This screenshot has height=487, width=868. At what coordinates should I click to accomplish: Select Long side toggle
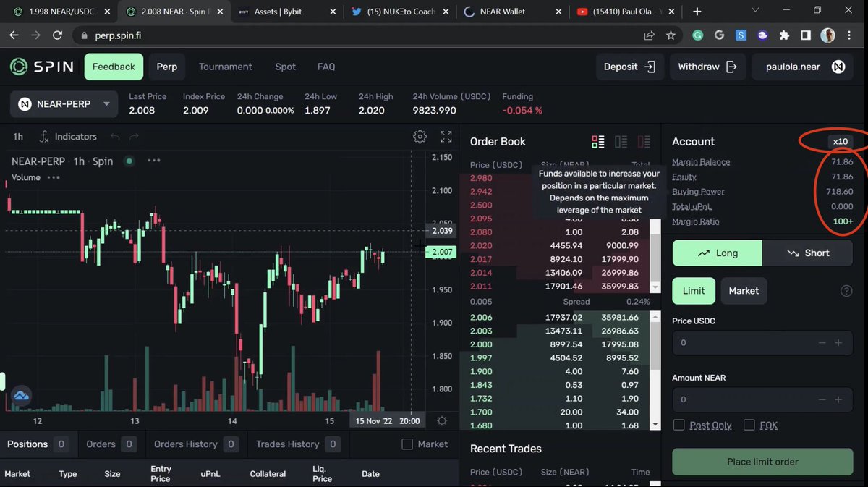point(718,253)
